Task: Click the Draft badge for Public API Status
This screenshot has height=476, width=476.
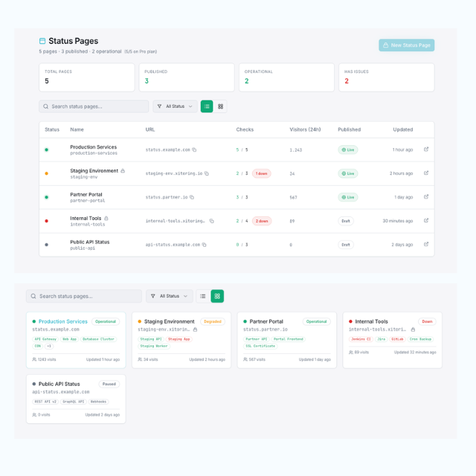Action: 346,245
